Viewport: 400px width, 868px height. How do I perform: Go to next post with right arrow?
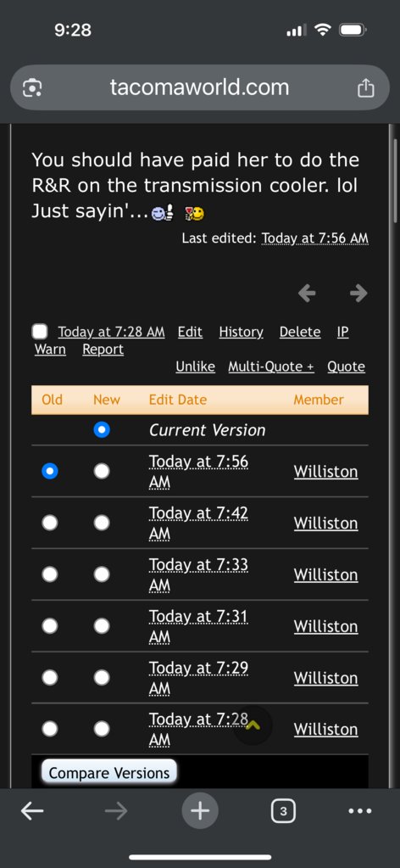358,293
